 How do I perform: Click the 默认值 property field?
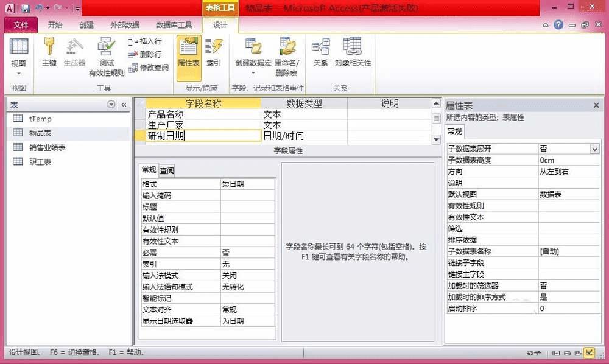click(x=248, y=218)
